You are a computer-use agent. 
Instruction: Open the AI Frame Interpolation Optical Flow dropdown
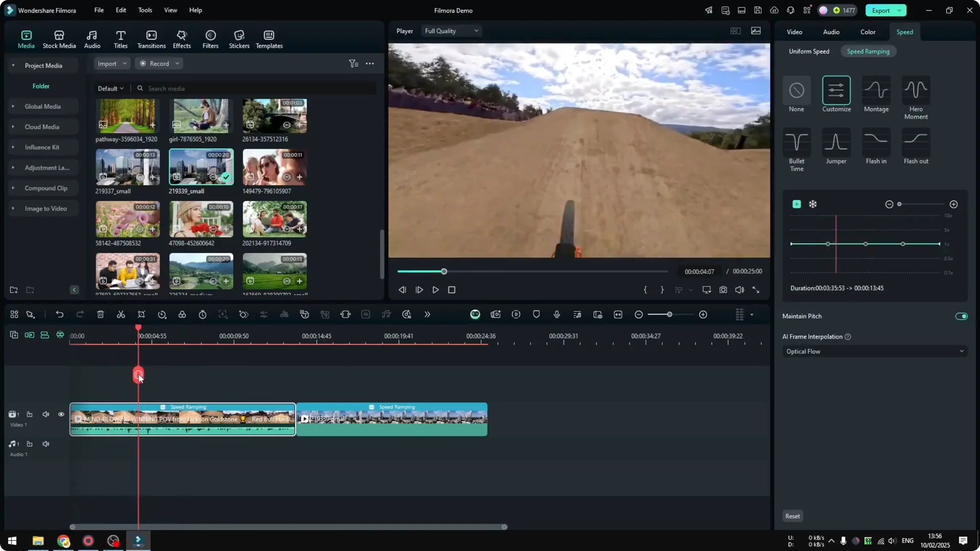[874, 351]
